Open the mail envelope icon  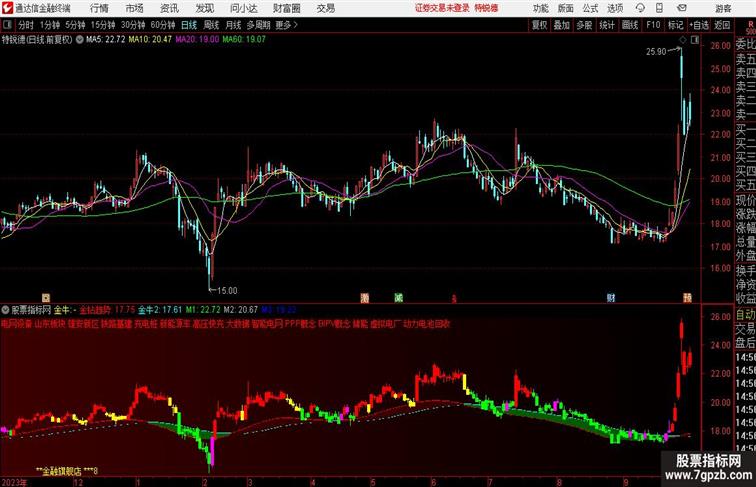pyautogui.click(x=682, y=8)
